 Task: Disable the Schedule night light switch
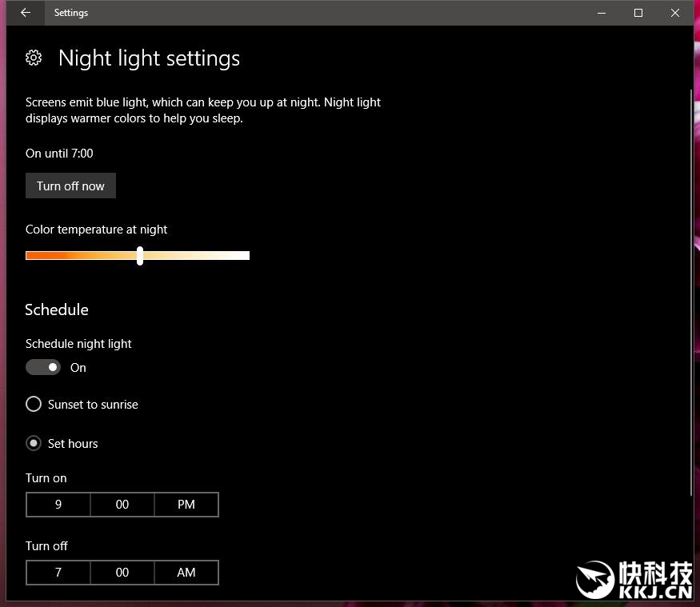click(x=43, y=367)
